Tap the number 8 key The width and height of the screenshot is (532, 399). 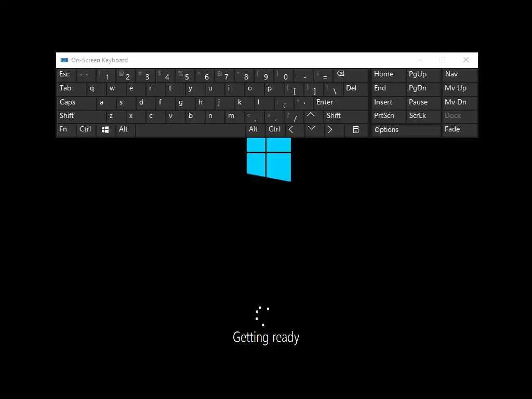coord(244,75)
